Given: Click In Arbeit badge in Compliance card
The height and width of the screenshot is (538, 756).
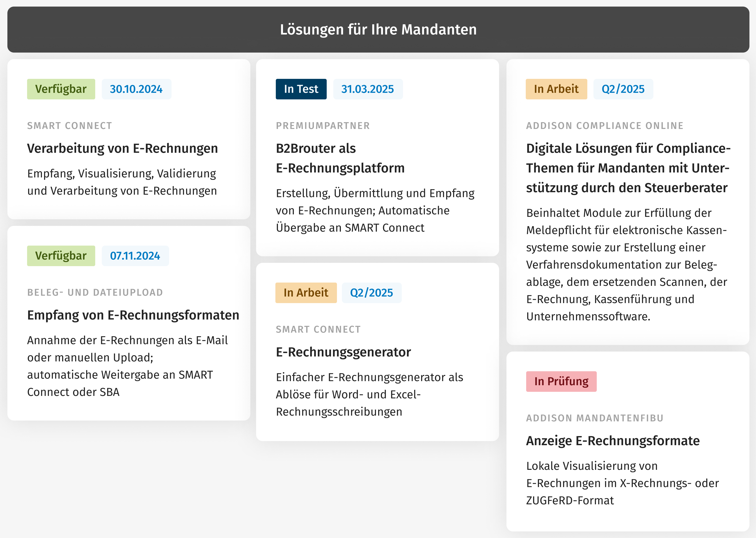Looking at the screenshot, I should (556, 89).
